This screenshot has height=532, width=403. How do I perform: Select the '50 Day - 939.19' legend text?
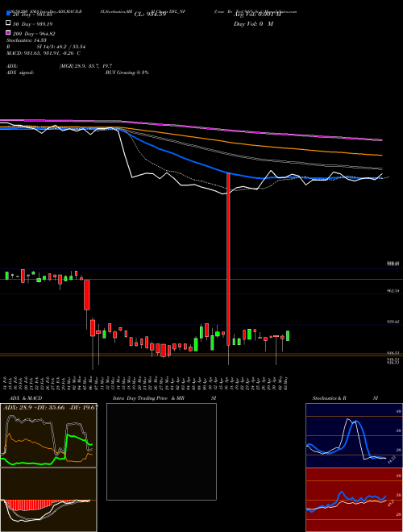pyautogui.click(x=33, y=23)
